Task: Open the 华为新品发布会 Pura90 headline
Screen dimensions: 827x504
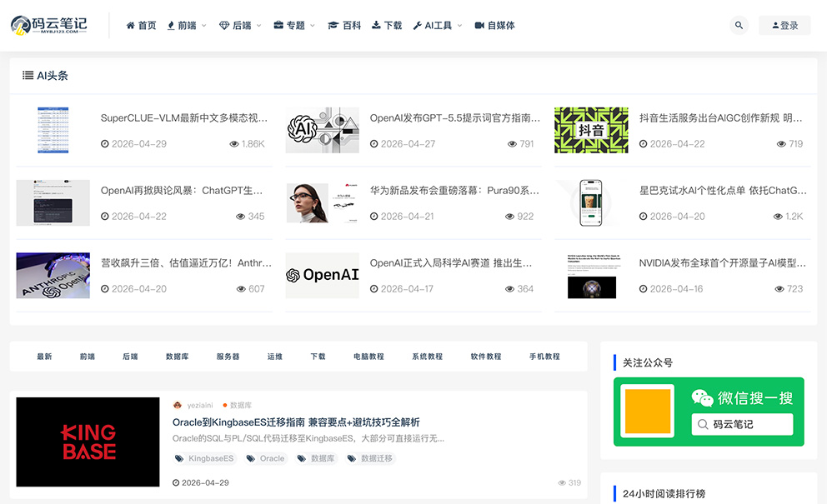Action: (x=454, y=190)
